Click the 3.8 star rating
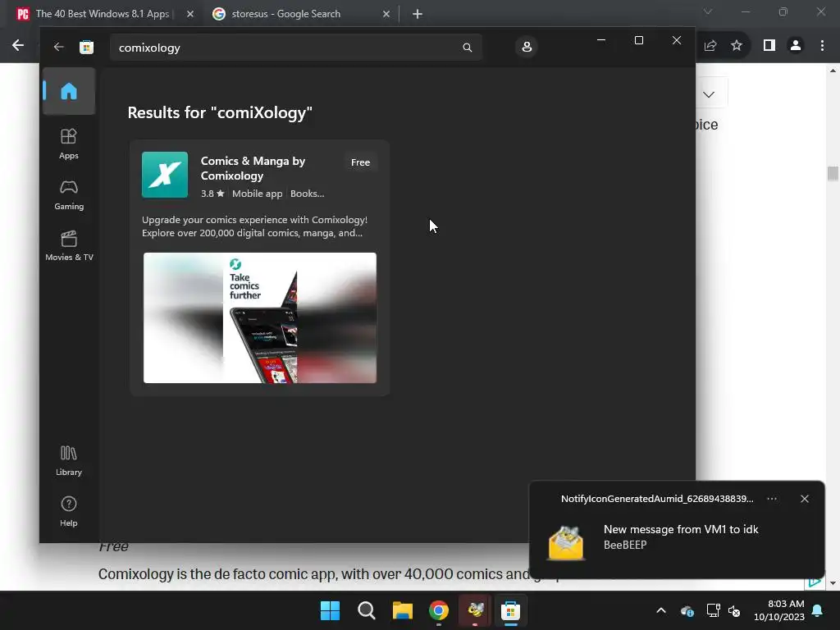The width and height of the screenshot is (840, 630). tap(212, 194)
